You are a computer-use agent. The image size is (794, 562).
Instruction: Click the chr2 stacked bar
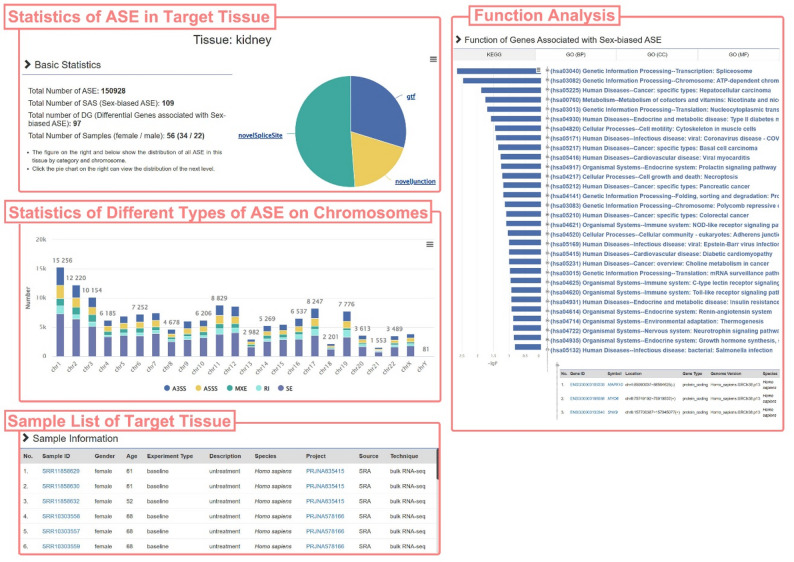tap(76, 320)
